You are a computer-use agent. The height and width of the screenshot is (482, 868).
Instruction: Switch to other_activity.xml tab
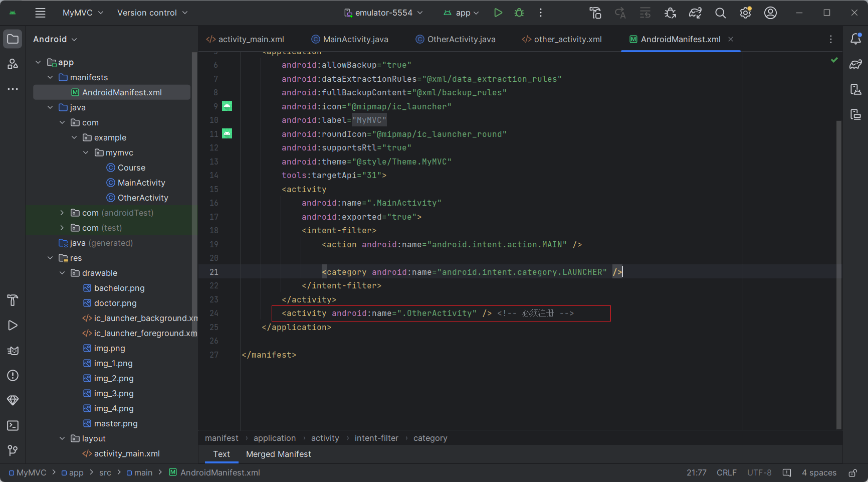[x=562, y=39]
